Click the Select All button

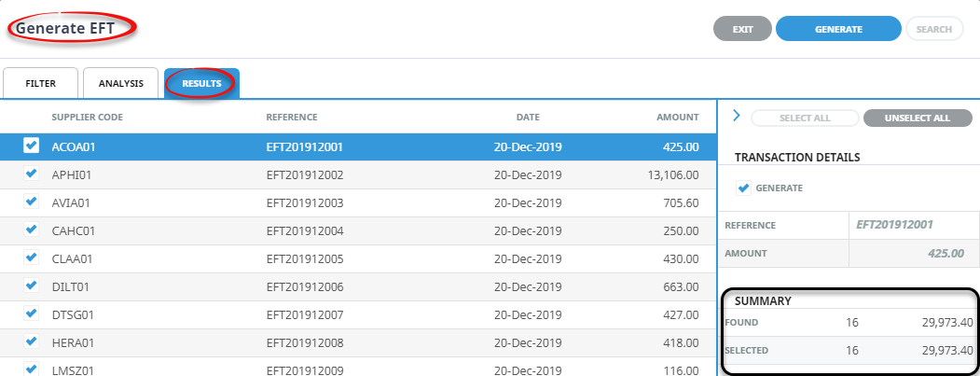pos(804,118)
